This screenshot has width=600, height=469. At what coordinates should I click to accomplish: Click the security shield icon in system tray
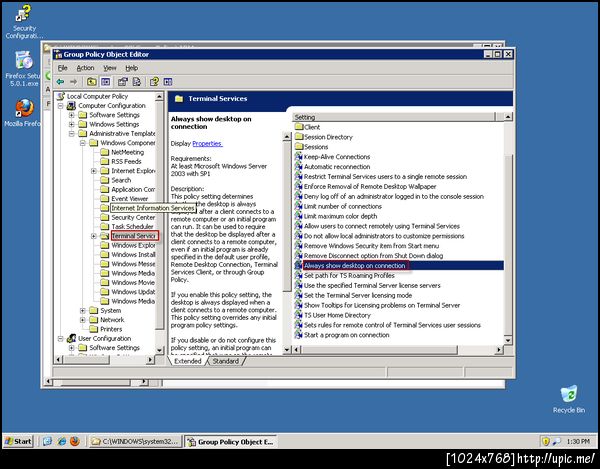[546, 441]
